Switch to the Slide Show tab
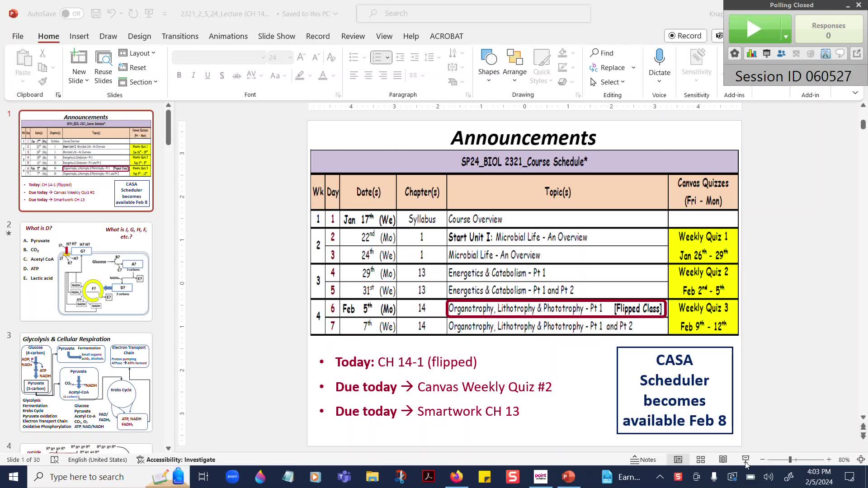 point(276,36)
